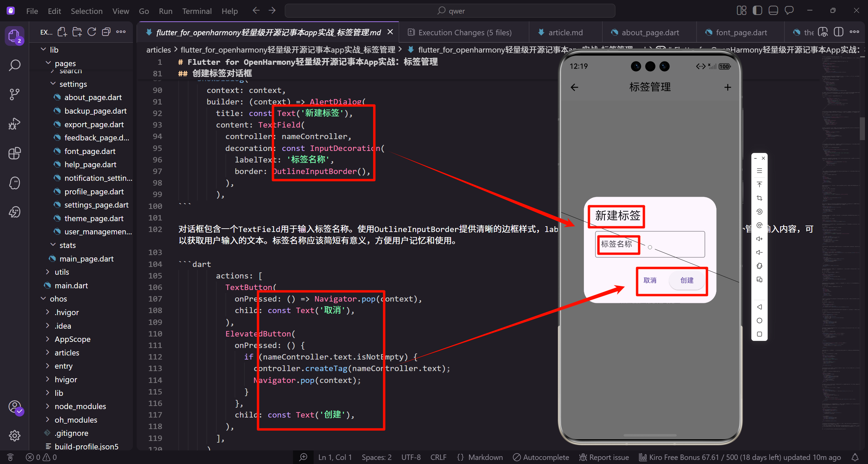Navigate forward with the title bar arrow
The height and width of the screenshot is (464, 868).
(272, 11)
